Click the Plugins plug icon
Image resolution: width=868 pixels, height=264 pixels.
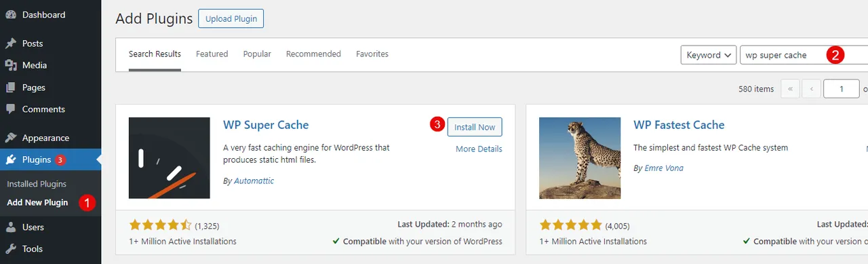(x=11, y=160)
